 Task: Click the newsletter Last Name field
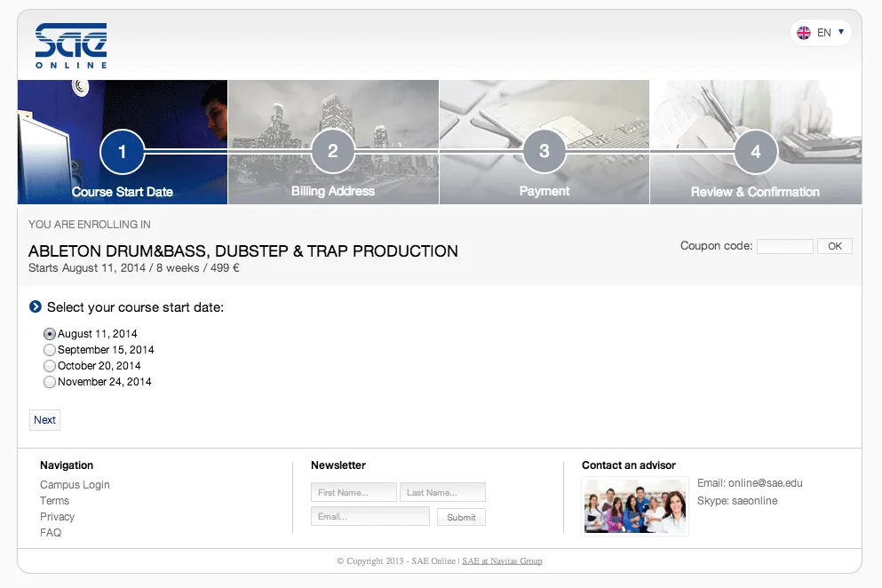click(442, 492)
